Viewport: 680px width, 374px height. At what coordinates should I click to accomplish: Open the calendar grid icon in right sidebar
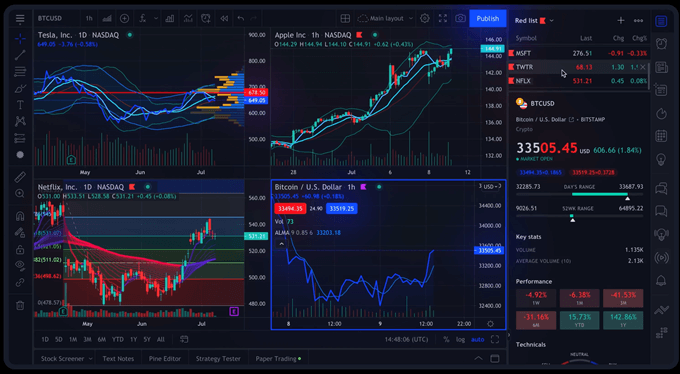pyautogui.click(x=661, y=136)
